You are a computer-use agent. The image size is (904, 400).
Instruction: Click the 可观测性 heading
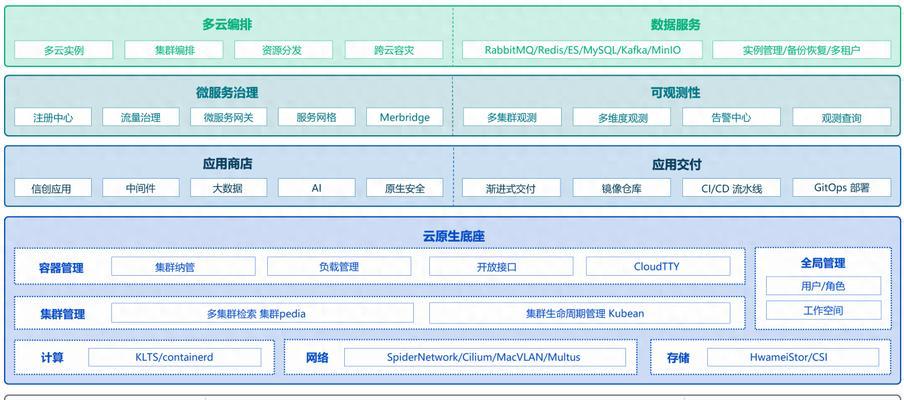click(676, 92)
